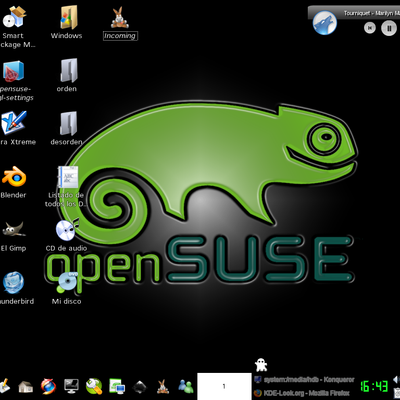Open the CD de audio icon
The width and height of the screenshot is (400, 400).
click(67, 229)
